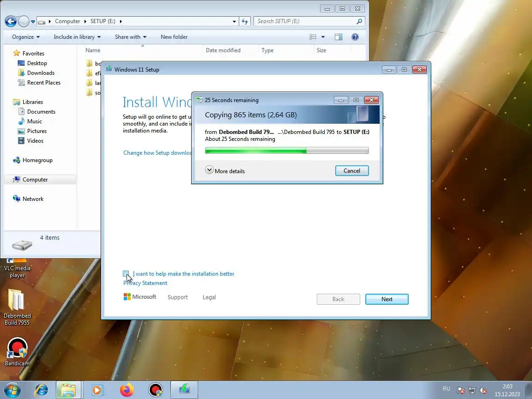Cancel the file copy operation

[x=352, y=171]
